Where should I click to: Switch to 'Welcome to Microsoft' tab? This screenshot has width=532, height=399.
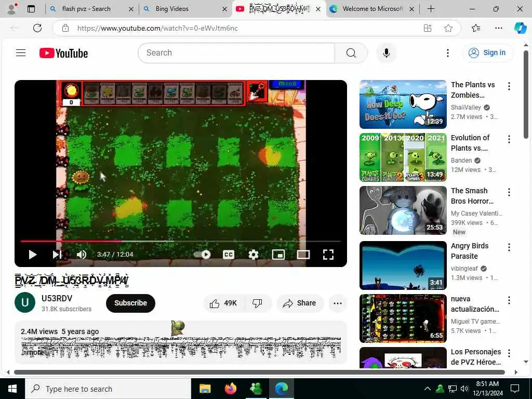tap(373, 9)
